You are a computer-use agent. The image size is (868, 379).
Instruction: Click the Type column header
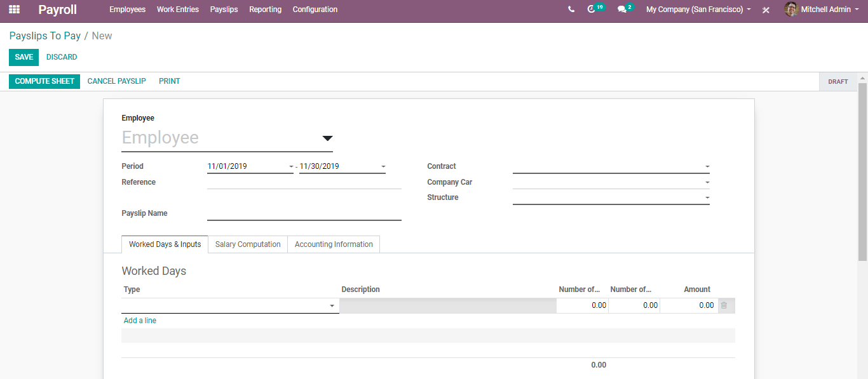[132, 289]
